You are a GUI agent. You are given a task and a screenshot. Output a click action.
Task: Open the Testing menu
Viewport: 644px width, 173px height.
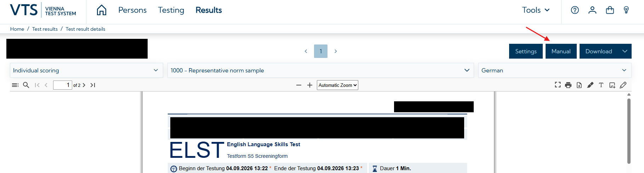[x=171, y=10]
